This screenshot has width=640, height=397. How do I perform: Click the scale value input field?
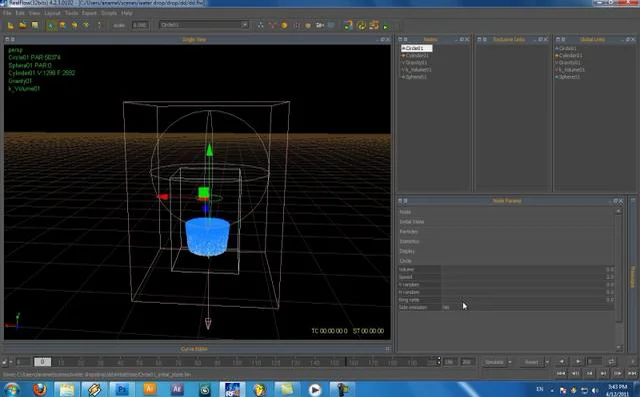[140, 25]
